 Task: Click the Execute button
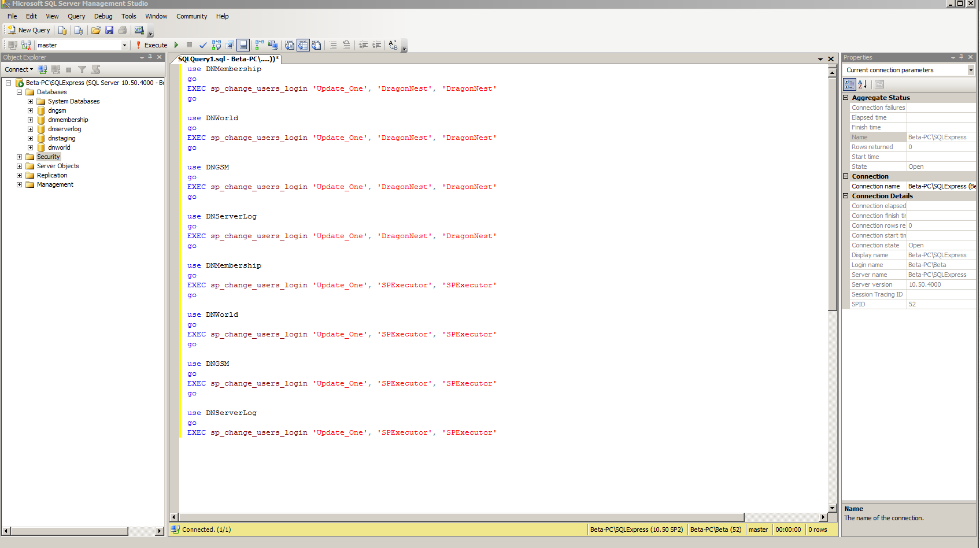(151, 45)
